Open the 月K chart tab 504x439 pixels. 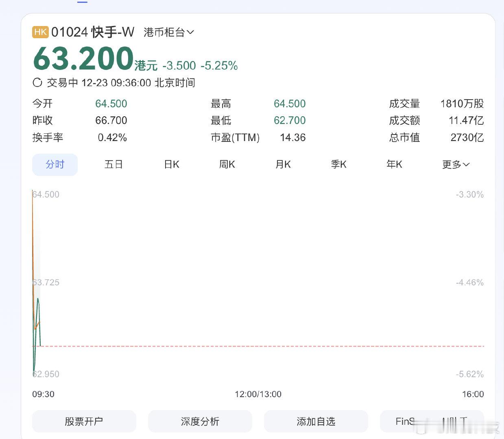283,165
